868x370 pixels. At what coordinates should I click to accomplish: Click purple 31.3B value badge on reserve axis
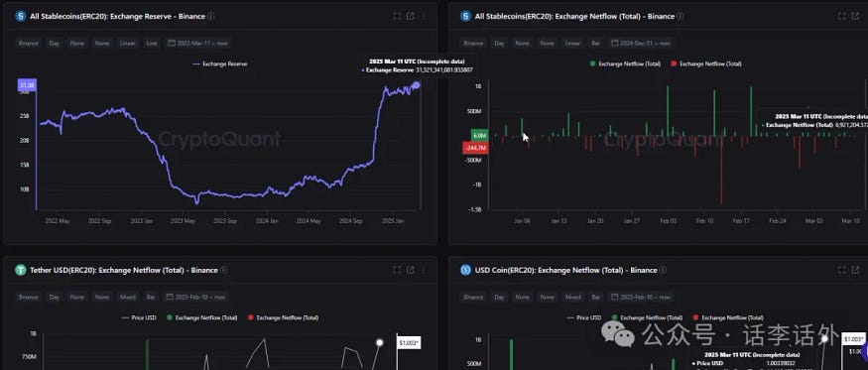(x=27, y=85)
